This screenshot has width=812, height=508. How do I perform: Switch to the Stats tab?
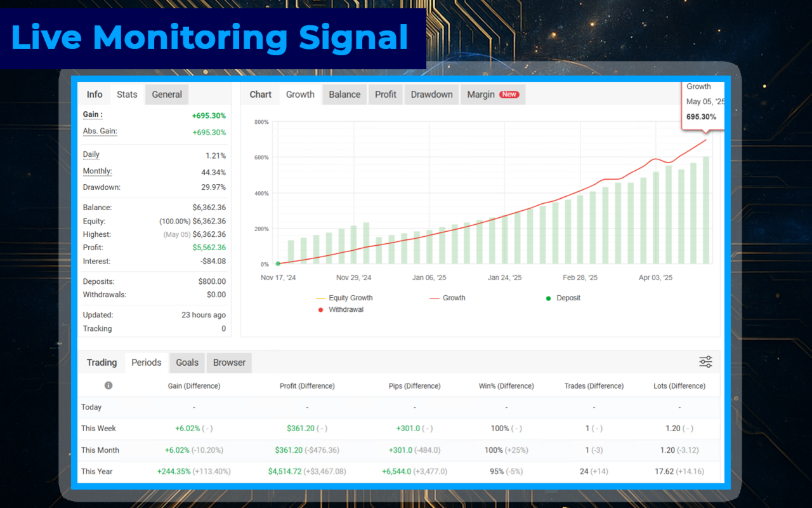click(x=127, y=95)
